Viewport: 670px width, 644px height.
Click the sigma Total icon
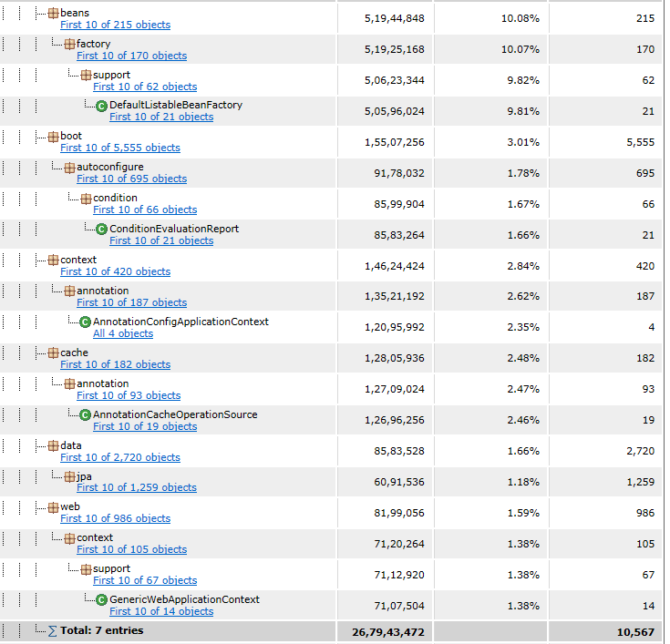pyautogui.click(x=53, y=631)
